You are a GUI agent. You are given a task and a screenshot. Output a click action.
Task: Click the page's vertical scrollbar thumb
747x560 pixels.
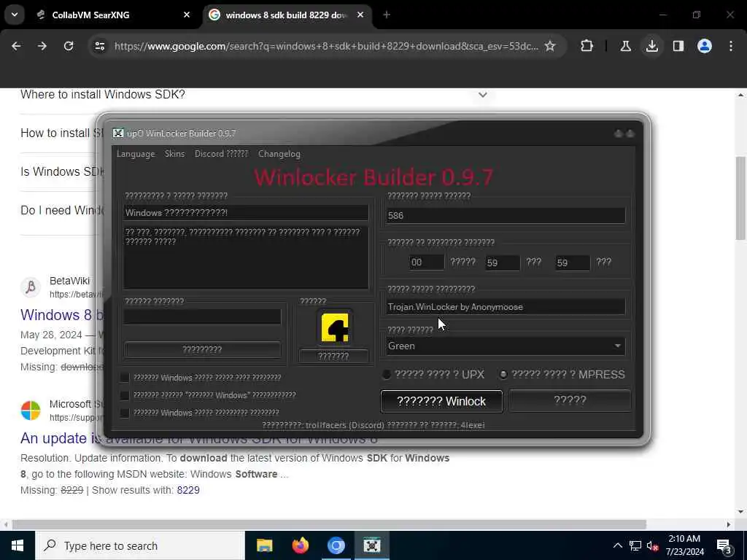[x=740, y=198]
